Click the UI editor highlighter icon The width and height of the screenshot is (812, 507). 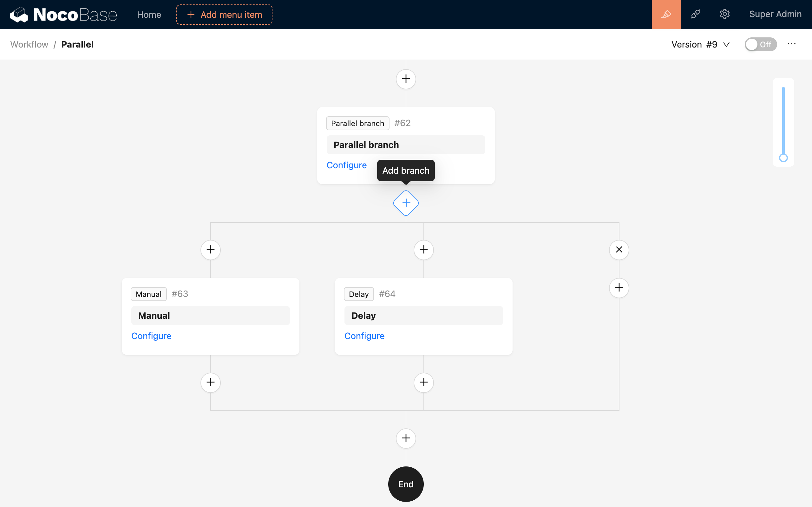(666, 14)
